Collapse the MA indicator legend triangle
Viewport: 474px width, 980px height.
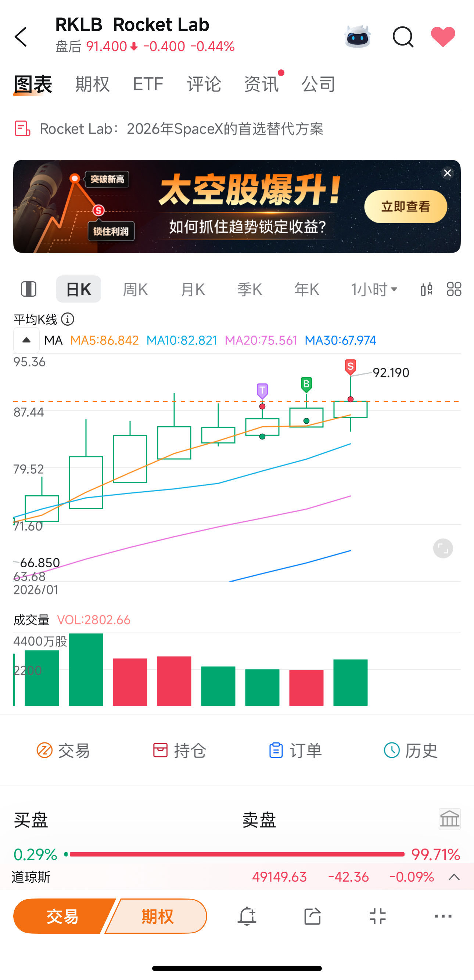pos(26,340)
